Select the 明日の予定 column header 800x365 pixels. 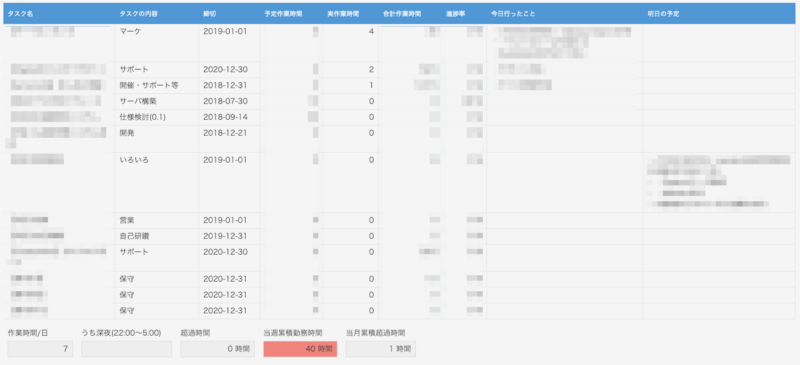[x=663, y=14]
